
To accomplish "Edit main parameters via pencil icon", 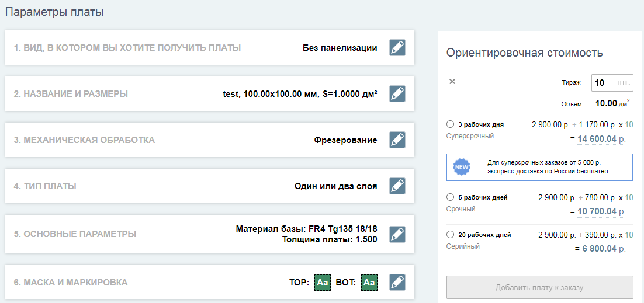I will coord(397,234).
